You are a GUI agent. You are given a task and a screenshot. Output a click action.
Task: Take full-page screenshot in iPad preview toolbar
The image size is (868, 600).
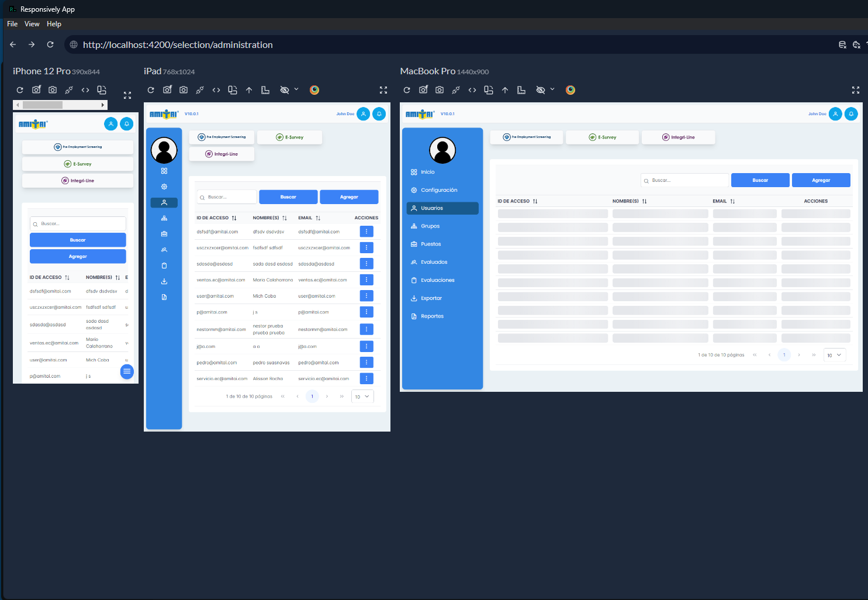point(167,90)
